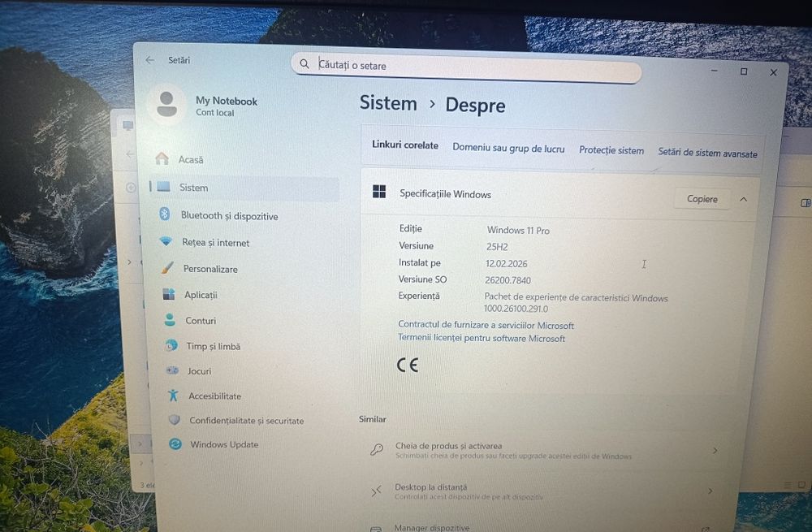Image resolution: width=812 pixels, height=532 pixels.
Task: Click the paintbrush Personalizare icon
Action: [167, 267]
